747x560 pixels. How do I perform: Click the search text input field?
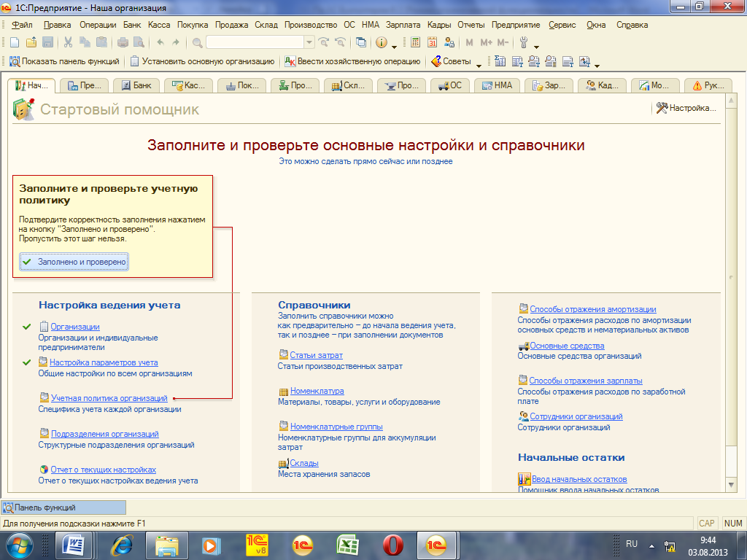click(x=255, y=42)
